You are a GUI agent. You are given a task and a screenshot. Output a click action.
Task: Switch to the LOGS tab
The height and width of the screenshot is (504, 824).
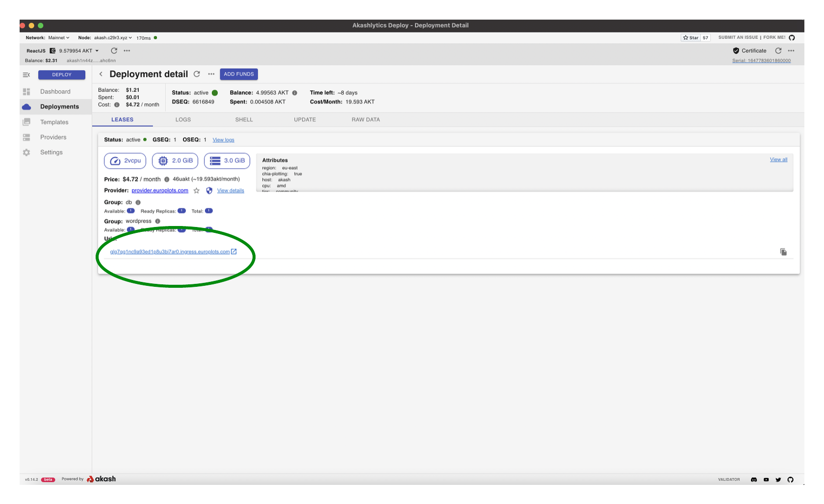point(183,120)
